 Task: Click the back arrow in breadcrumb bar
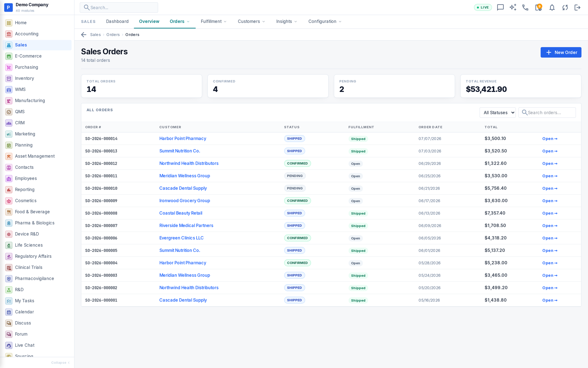[84, 35]
